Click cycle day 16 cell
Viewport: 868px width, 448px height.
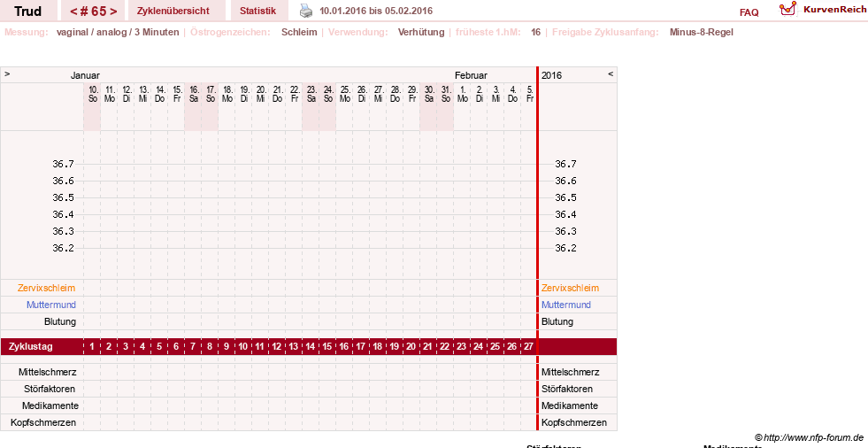pos(344,347)
